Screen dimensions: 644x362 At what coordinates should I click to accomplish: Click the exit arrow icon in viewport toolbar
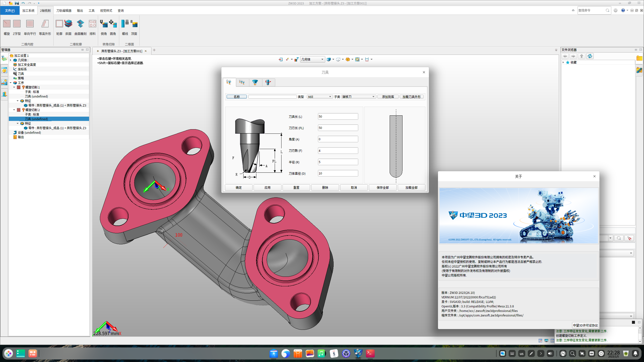[280, 59]
